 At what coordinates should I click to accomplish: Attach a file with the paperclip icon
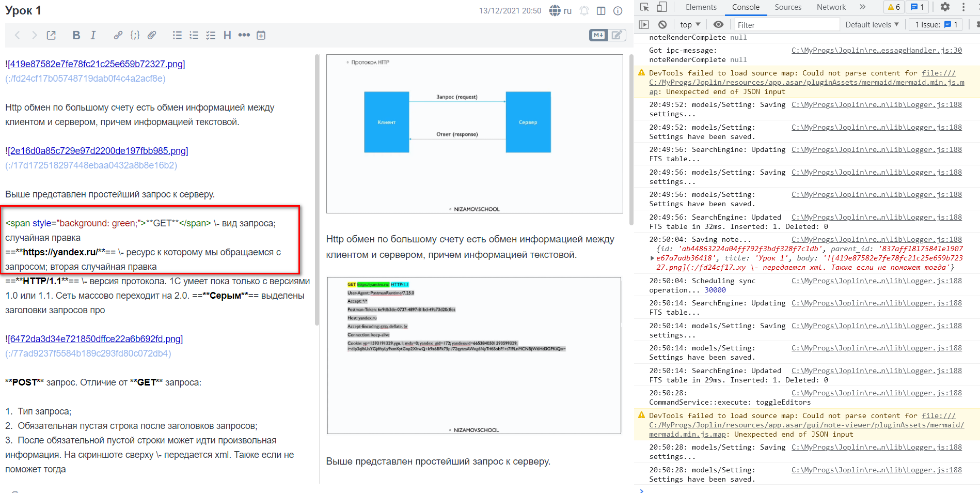point(151,35)
